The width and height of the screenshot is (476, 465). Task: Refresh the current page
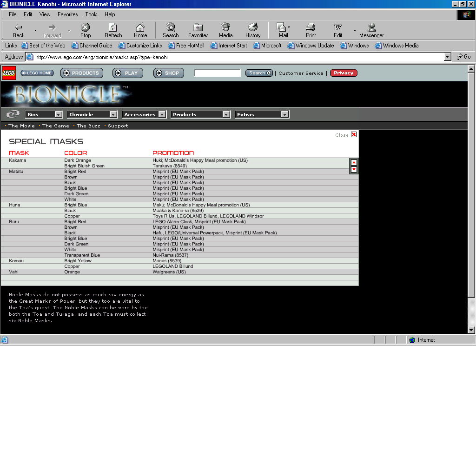point(113,29)
